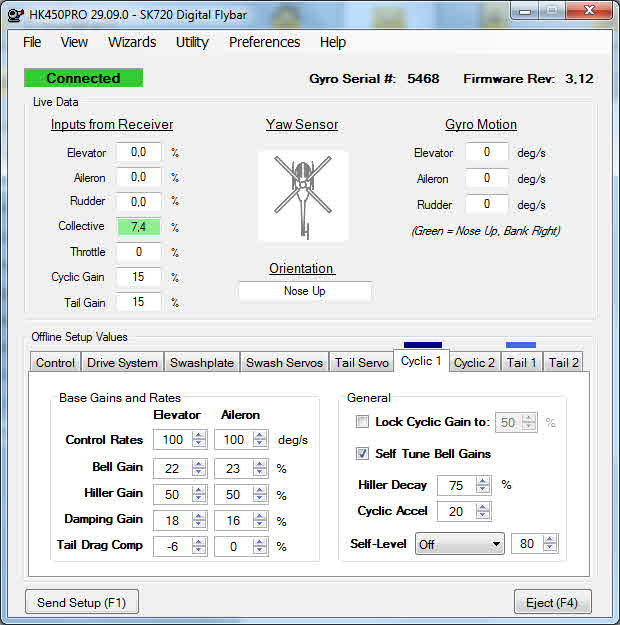620x625 pixels.
Task: Click the green Connected status indicator
Action: click(83, 78)
